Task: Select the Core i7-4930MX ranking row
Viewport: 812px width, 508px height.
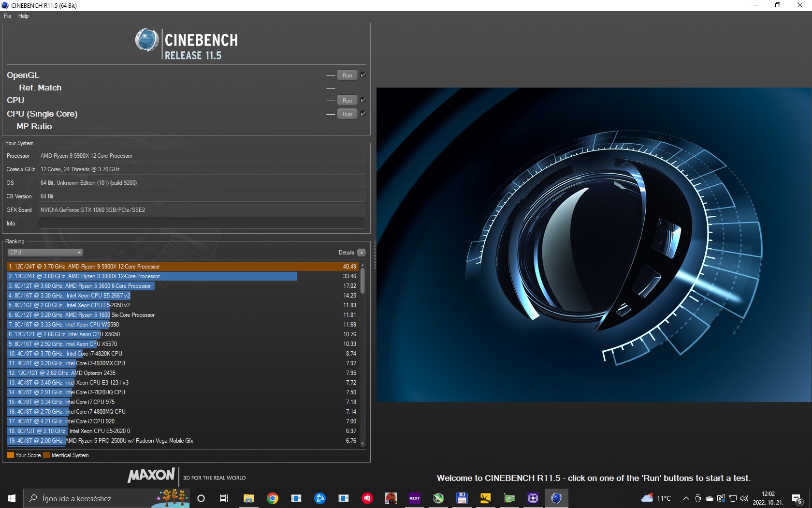Action: tap(183, 363)
